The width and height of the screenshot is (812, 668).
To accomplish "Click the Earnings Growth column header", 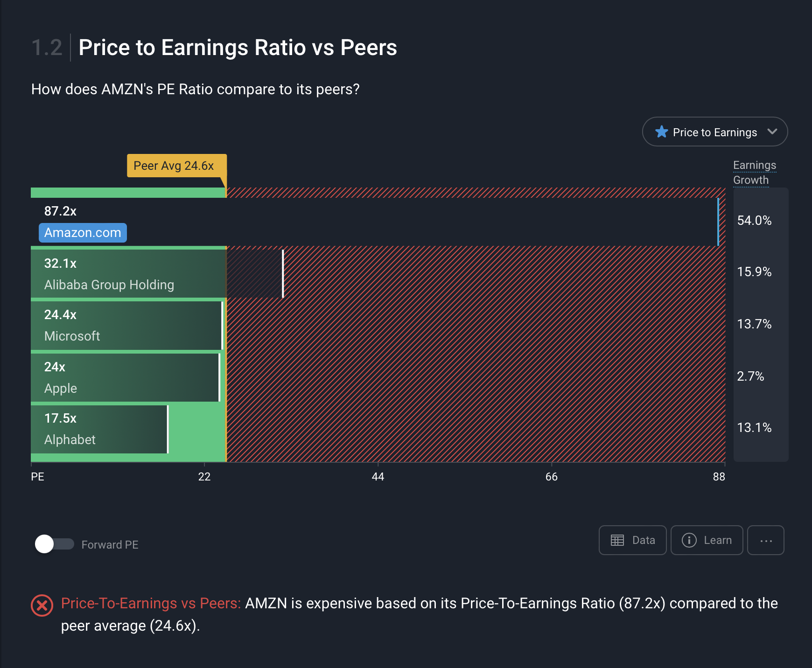I will coord(754,173).
